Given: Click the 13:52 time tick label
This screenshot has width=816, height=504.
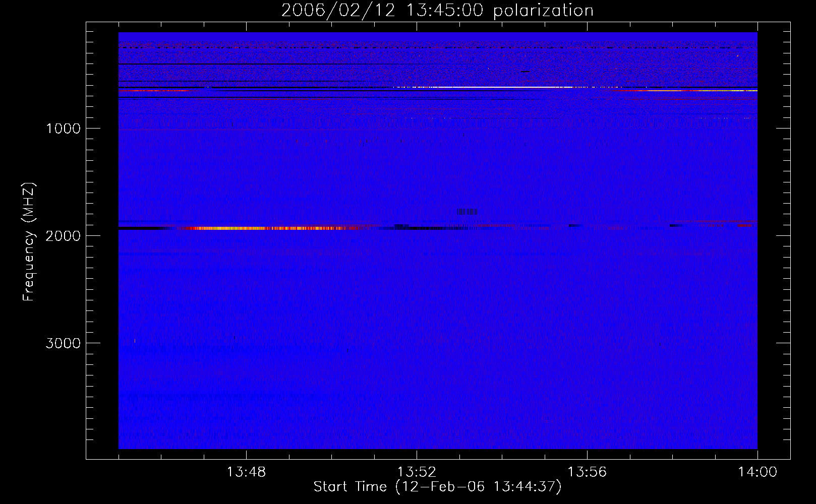Looking at the screenshot, I should [x=417, y=472].
